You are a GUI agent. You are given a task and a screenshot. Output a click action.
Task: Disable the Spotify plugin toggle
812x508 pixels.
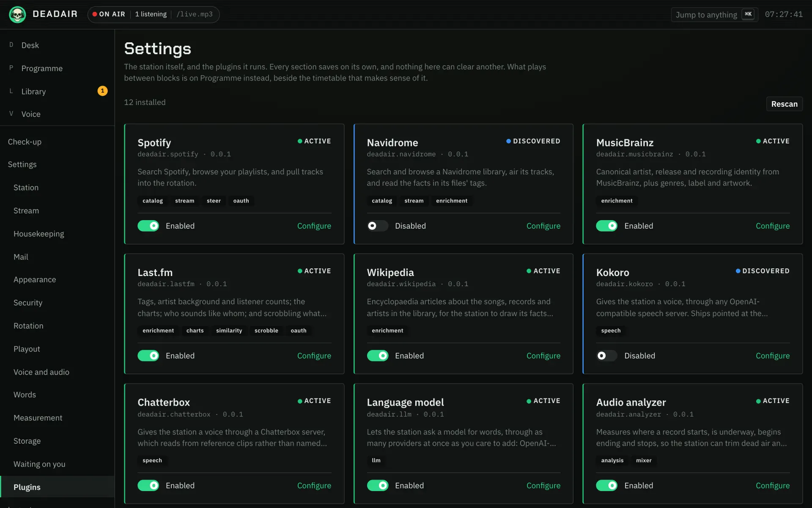(x=148, y=226)
